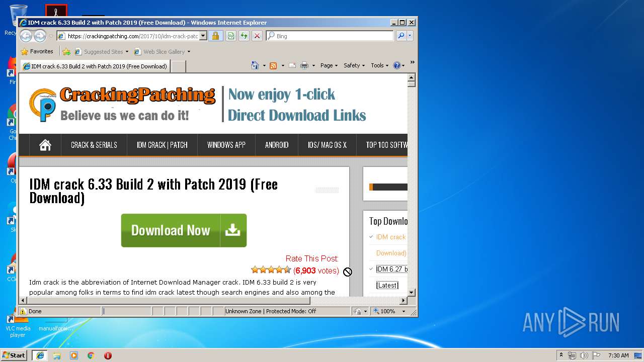
Task: Click the green Download Now button
Action: (x=184, y=230)
